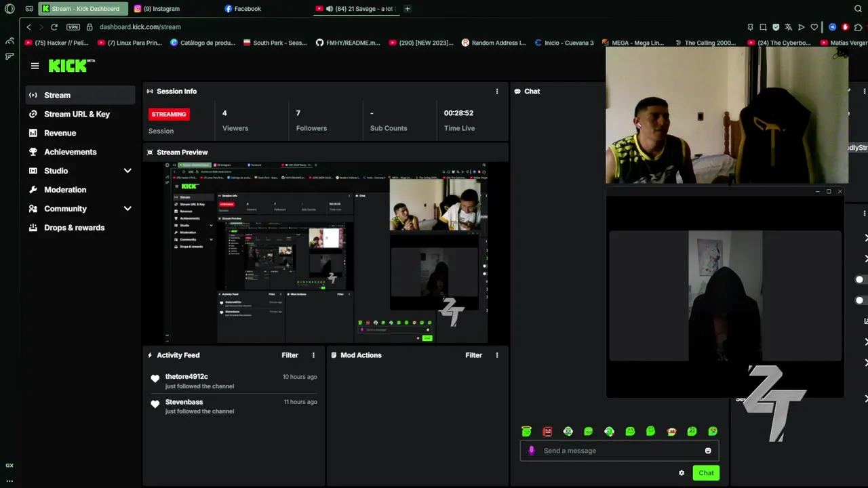Image resolution: width=868 pixels, height=488 pixels.
Task: Click the green Chat send button
Action: (x=706, y=473)
